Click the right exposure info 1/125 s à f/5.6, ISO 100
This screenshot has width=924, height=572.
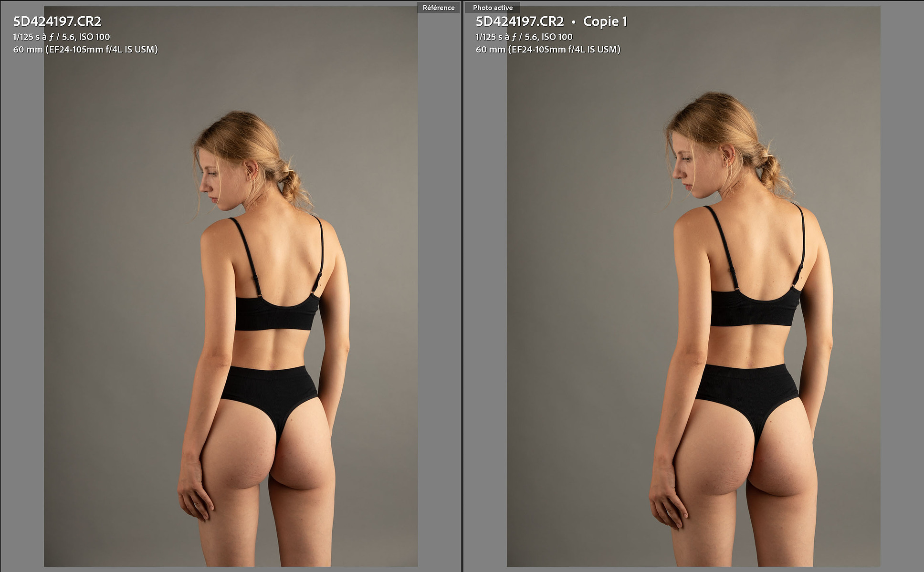tap(524, 37)
